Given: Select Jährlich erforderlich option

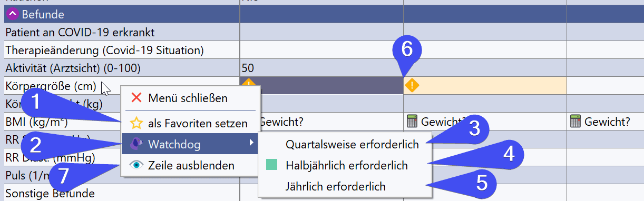Looking at the screenshot, I should (x=335, y=186).
